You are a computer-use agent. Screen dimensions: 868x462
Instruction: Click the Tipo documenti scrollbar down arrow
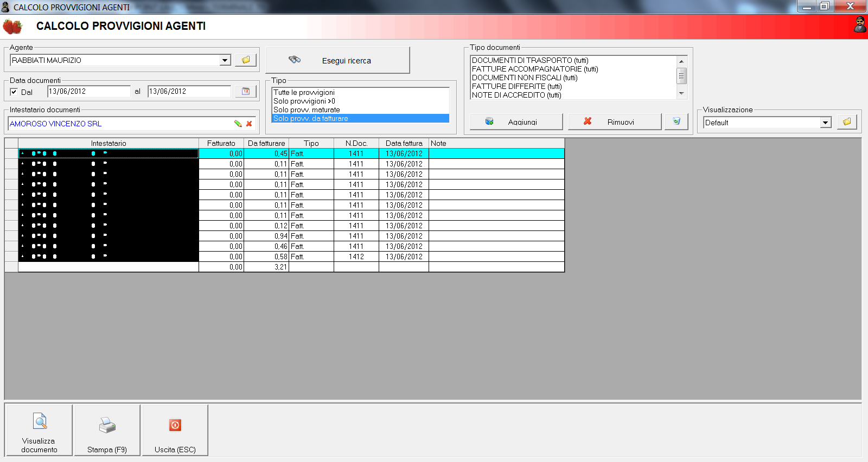pos(682,94)
